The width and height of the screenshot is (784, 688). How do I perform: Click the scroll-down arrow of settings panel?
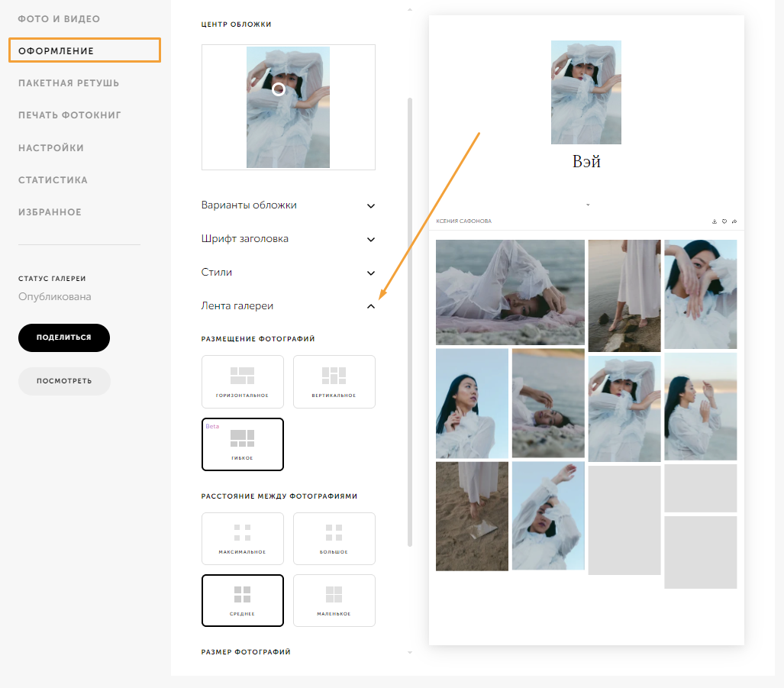point(410,652)
